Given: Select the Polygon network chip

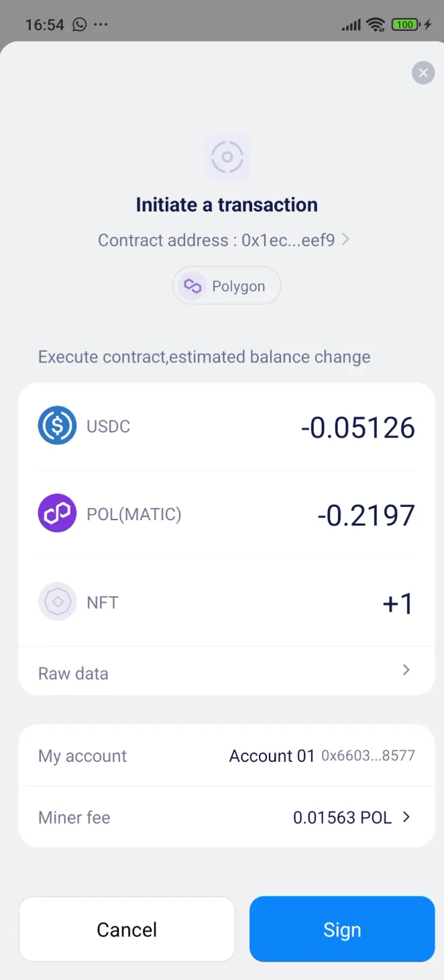Looking at the screenshot, I should 227,285.
